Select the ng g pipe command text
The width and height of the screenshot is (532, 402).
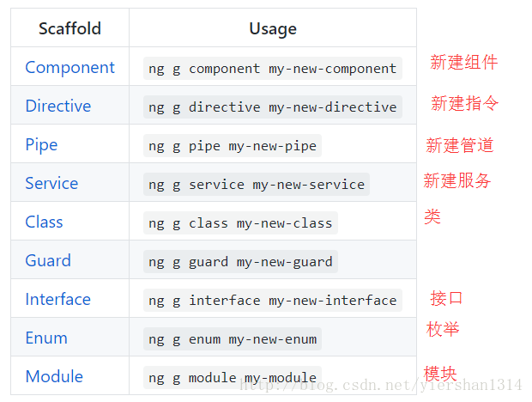click(233, 146)
